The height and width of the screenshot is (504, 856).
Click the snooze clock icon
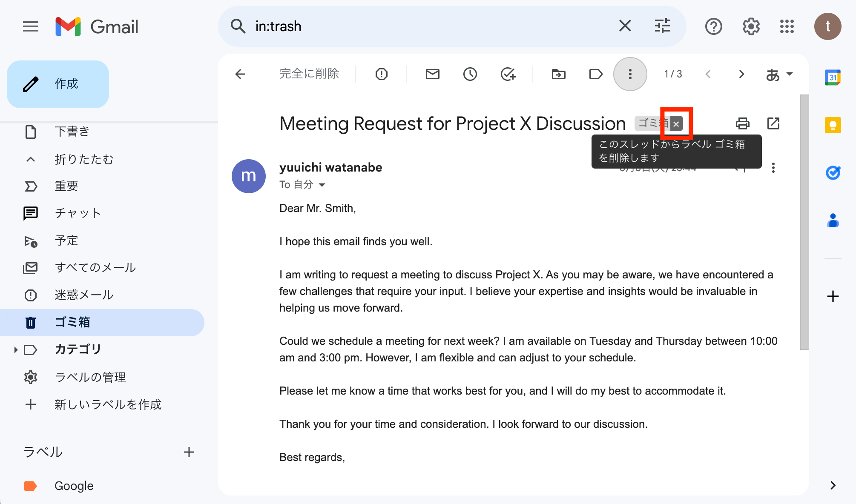470,74
